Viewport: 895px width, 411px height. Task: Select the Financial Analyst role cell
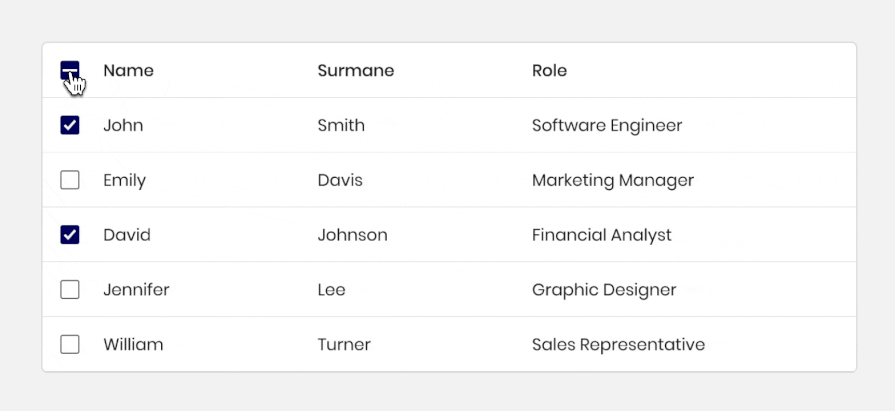[602, 235]
